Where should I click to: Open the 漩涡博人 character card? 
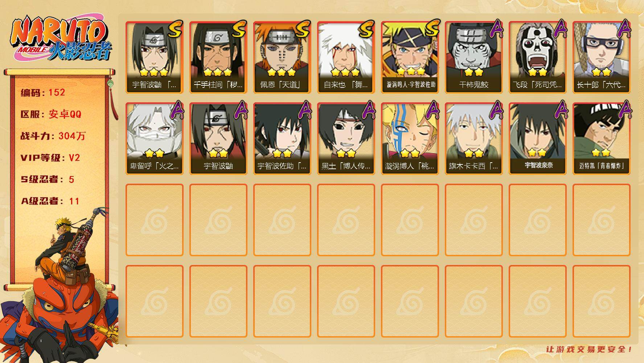click(410, 139)
